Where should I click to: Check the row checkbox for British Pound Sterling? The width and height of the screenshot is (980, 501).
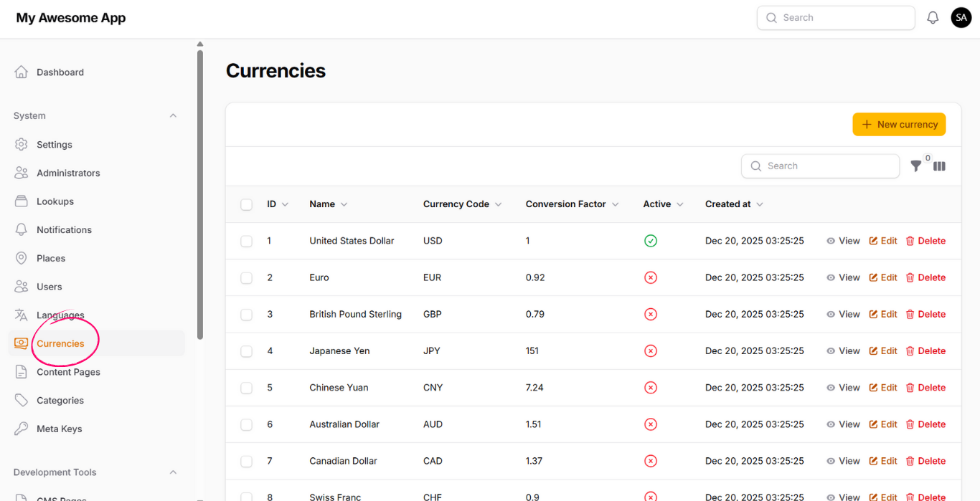tap(246, 314)
